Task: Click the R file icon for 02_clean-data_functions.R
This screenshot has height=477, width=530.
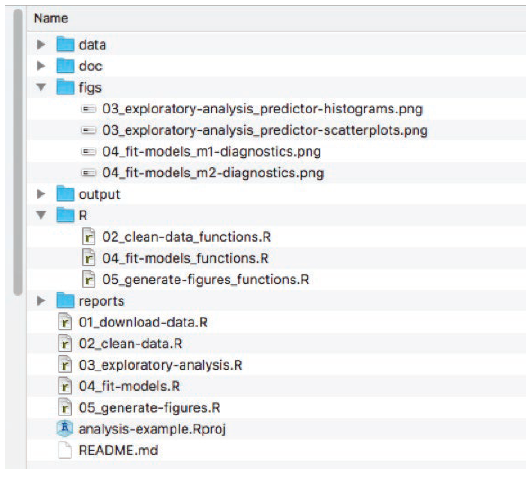Action: (x=89, y=237)
